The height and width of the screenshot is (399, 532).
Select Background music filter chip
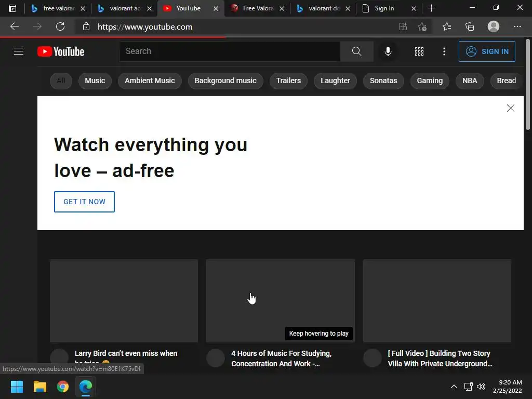click(x=225, y=81)
